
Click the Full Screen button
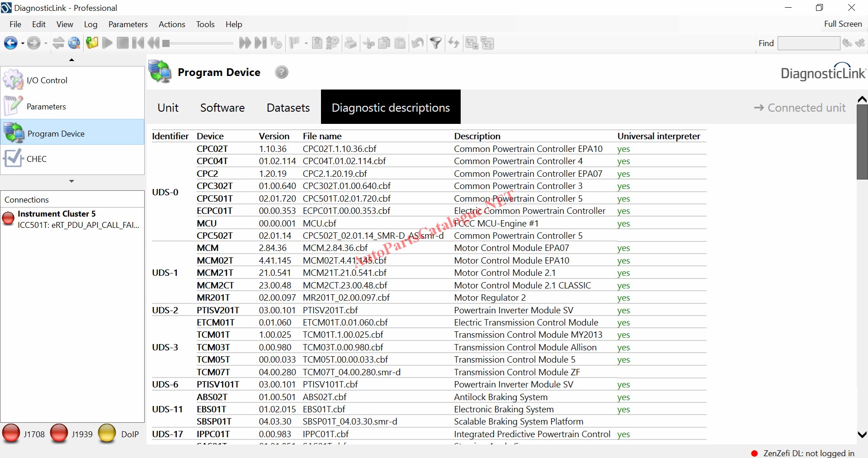[x=843, y=24]
